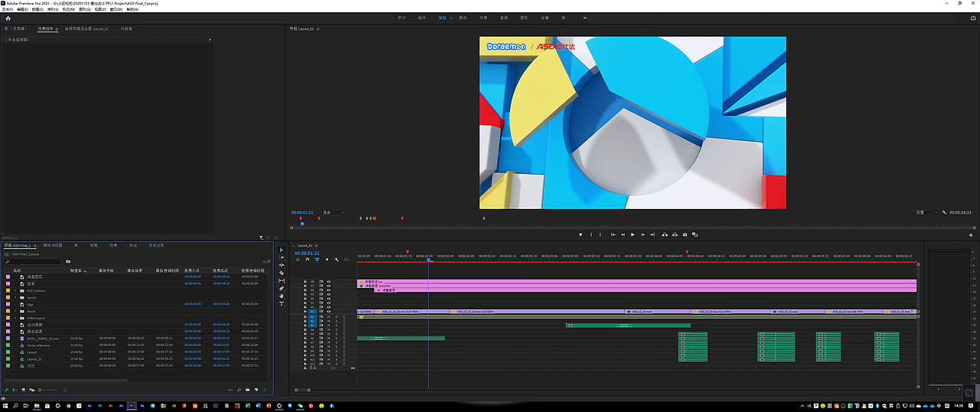The height and width of the screenshot is (412, 980).
Task: Switch to 音频 workspace tab
Action: (504, 17)
